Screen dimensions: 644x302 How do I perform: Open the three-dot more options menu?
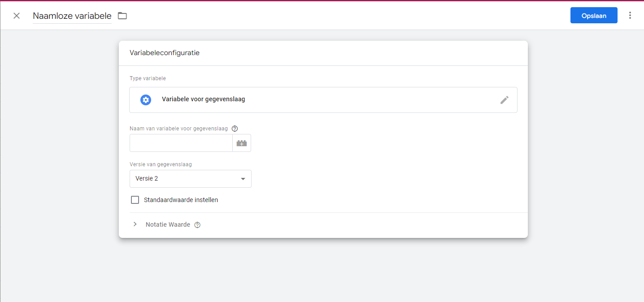point(630,15)
